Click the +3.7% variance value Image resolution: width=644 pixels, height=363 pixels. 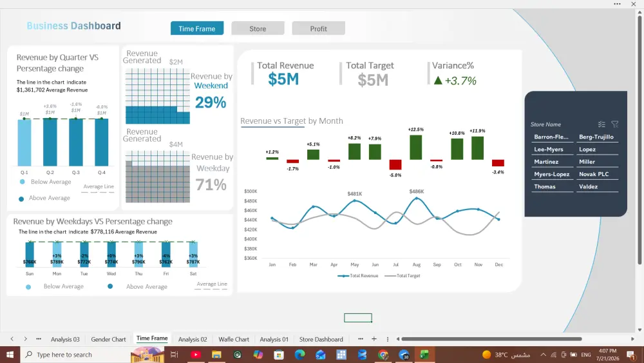click(460, 81)
